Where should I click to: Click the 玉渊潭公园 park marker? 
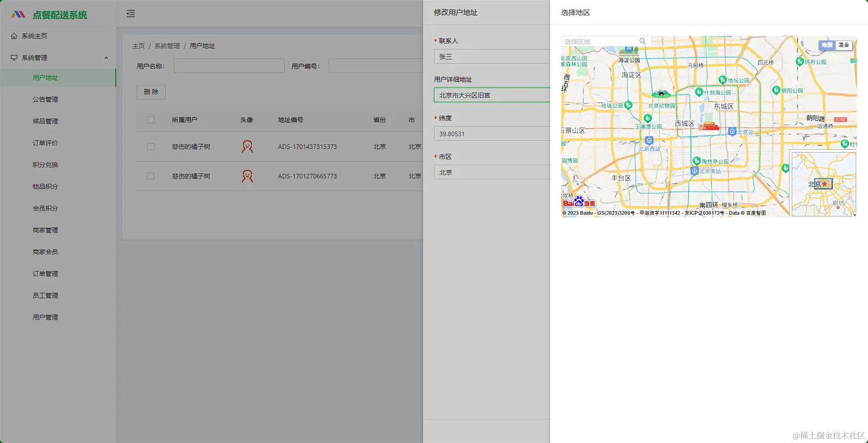point(648,118)
